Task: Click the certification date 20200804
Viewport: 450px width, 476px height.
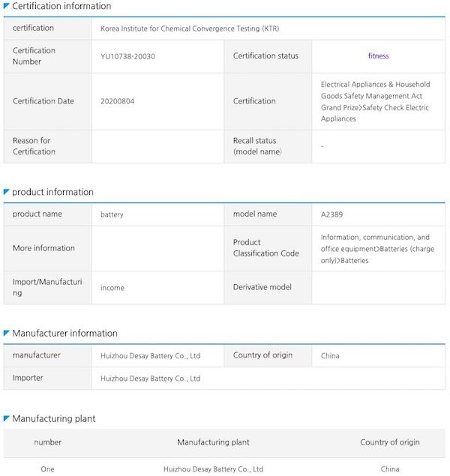Action: (117, 101)
